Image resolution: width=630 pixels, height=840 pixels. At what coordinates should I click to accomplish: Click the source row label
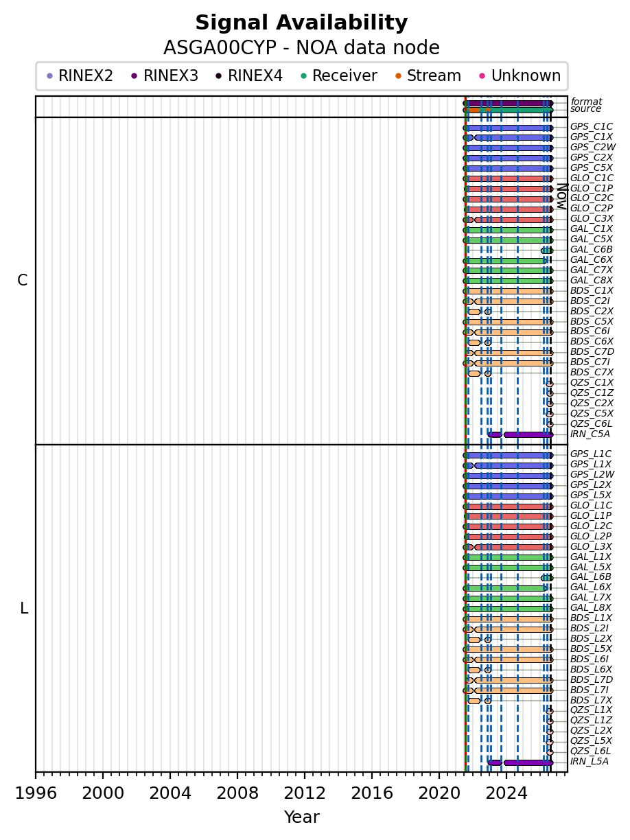click(585, 109)
